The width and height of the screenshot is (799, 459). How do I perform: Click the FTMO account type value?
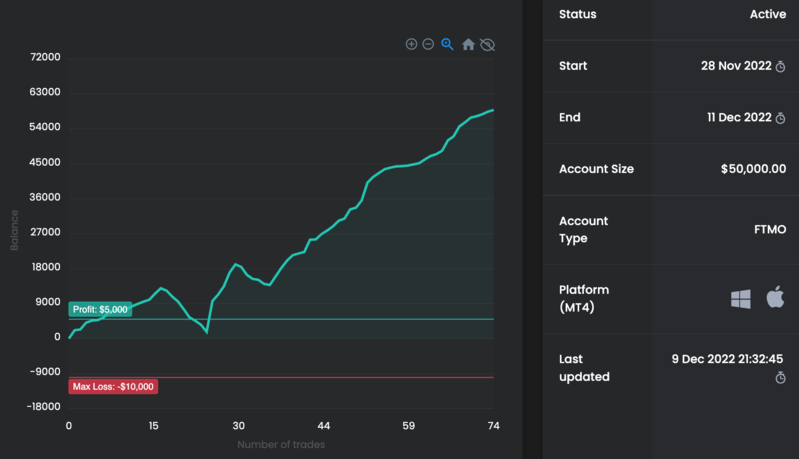click(769, 230)
